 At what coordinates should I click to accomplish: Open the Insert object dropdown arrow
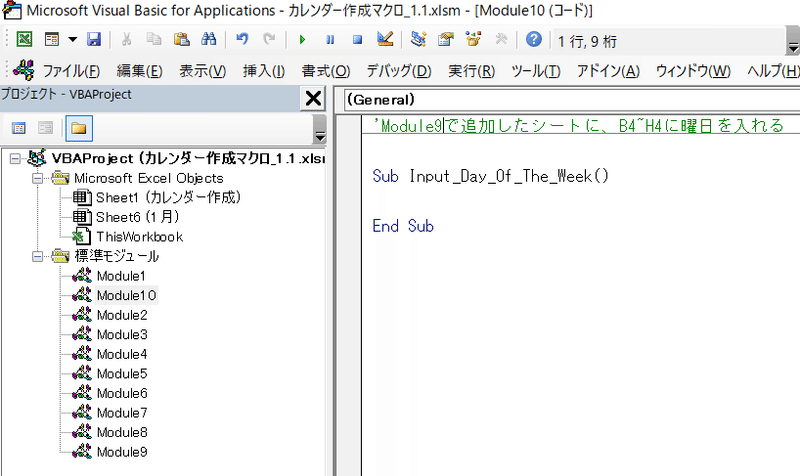[72, 39]
